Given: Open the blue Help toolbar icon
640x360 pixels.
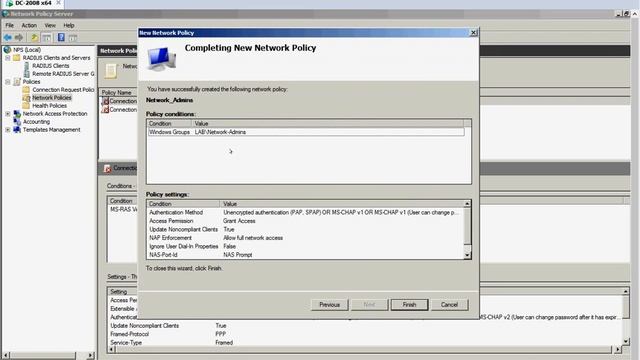Looking at the screenshot, I should pos(61,38).
